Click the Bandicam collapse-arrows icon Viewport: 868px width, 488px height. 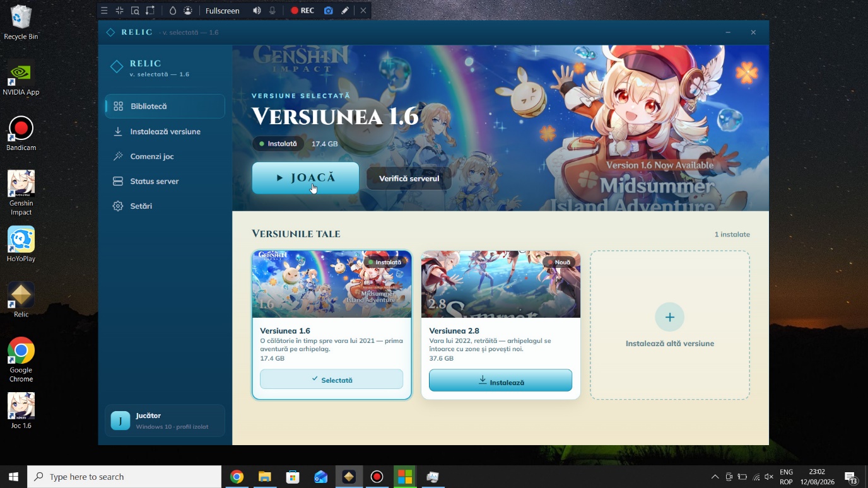(119, 11)
